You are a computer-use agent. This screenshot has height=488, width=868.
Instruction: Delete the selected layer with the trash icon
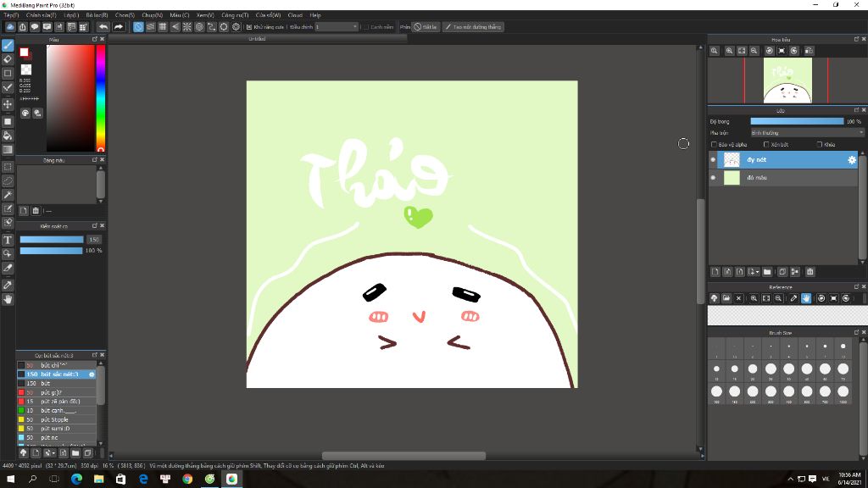pos(810,272)
